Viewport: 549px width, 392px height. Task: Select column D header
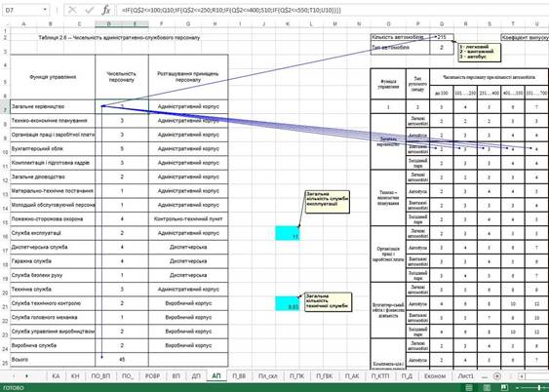pyautogui.click(x=108, y=23)
